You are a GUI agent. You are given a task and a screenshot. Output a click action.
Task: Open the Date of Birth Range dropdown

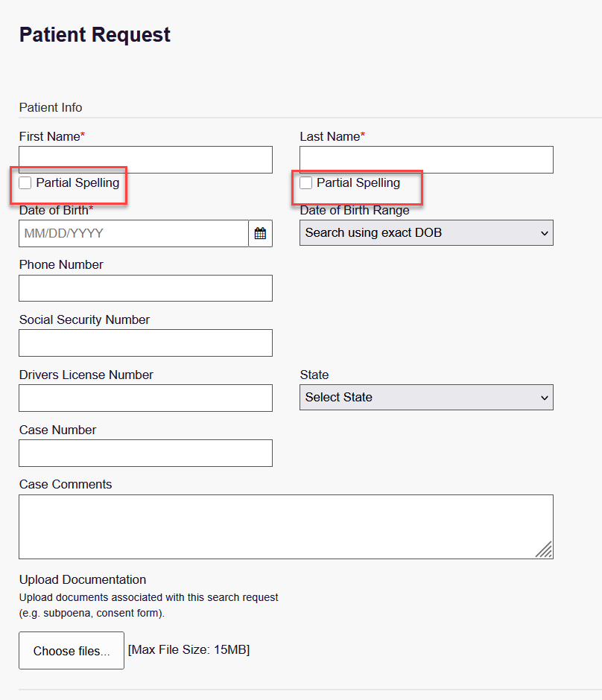[426, 232]
